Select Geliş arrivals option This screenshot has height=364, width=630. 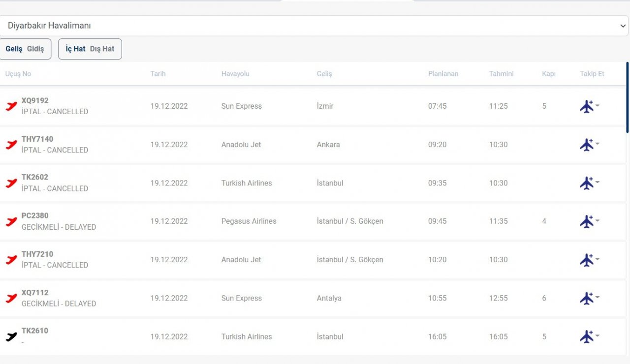(14, 49)
